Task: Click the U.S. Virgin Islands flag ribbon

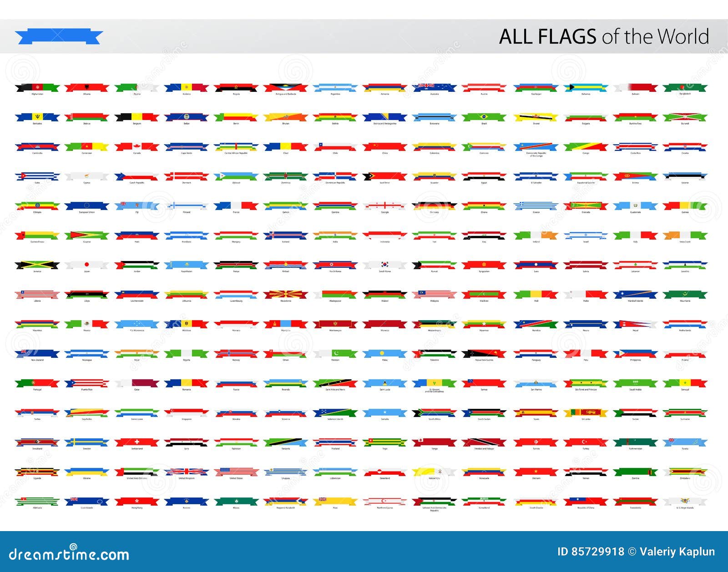Action: [x=686, y=500]
